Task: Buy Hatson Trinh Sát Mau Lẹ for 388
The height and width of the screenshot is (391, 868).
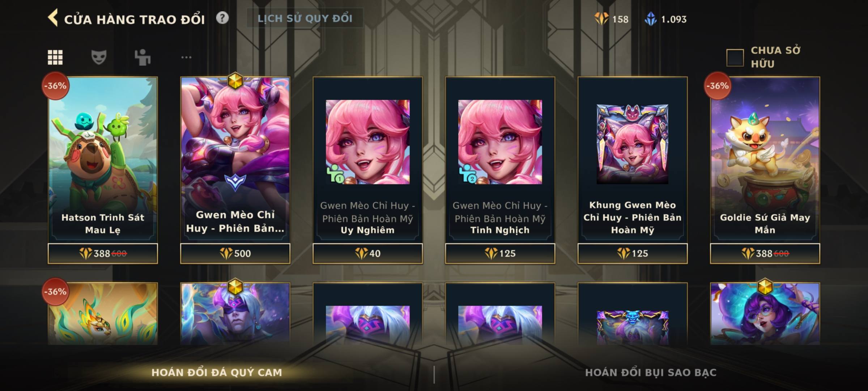Action: pyautogui.click(x=103, y=253)
